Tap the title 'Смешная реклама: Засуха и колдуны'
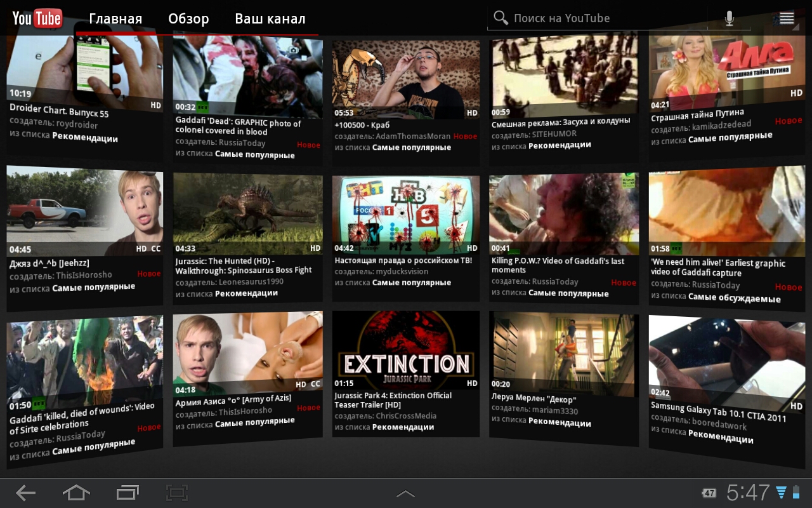The height and width of the screenshot is (508, 812). (x=561, y=123)
